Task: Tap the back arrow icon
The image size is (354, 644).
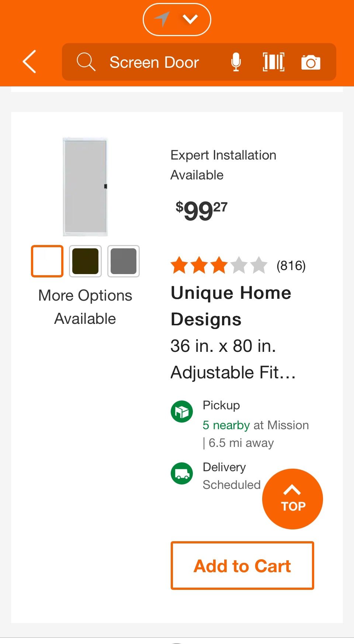Action: 29,62
